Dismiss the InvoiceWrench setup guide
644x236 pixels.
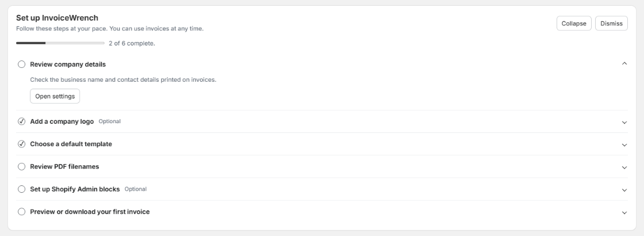coord(611,24)
